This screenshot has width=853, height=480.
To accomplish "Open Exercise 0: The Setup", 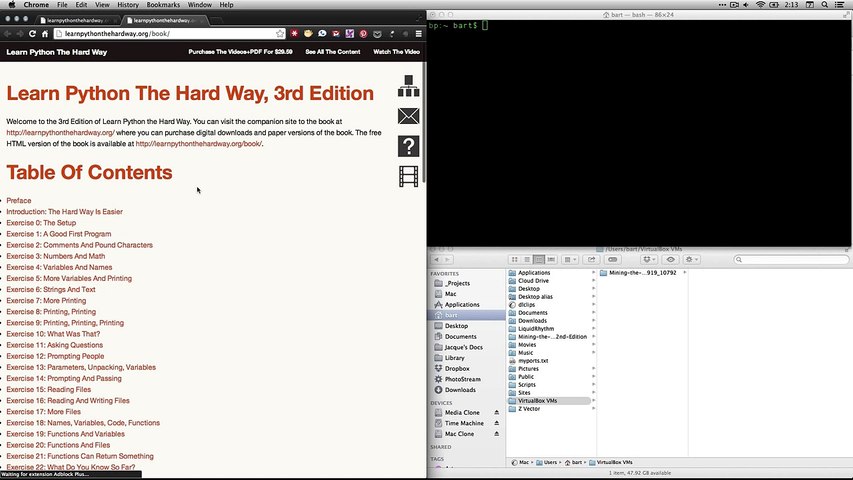I will 41,223.
